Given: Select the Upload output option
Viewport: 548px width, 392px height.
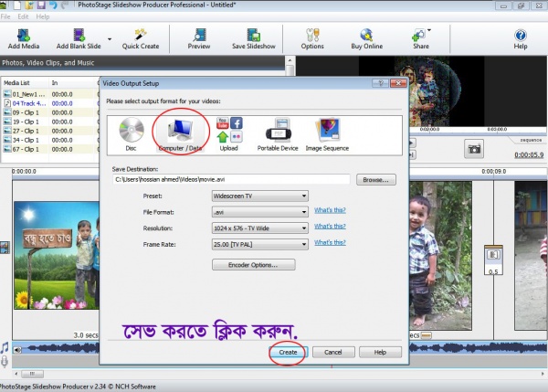Looking at the screenshot, I should click(229, 134).
